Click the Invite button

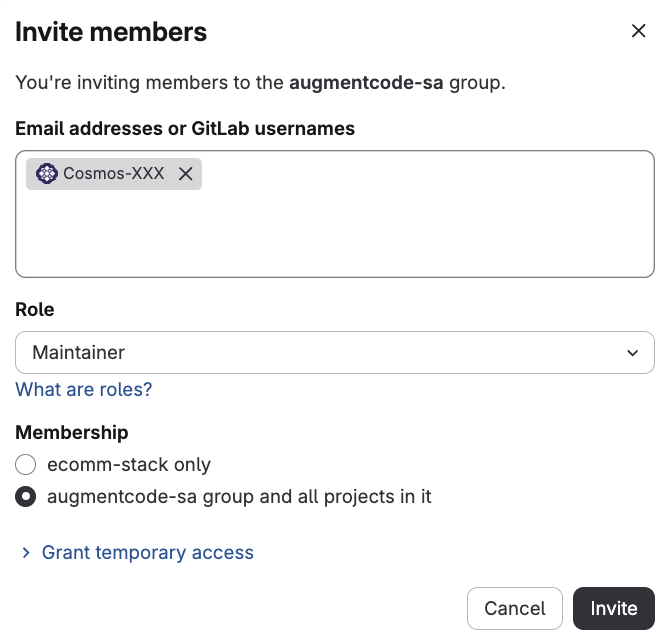pyautogui.click(x=614, y=609)
